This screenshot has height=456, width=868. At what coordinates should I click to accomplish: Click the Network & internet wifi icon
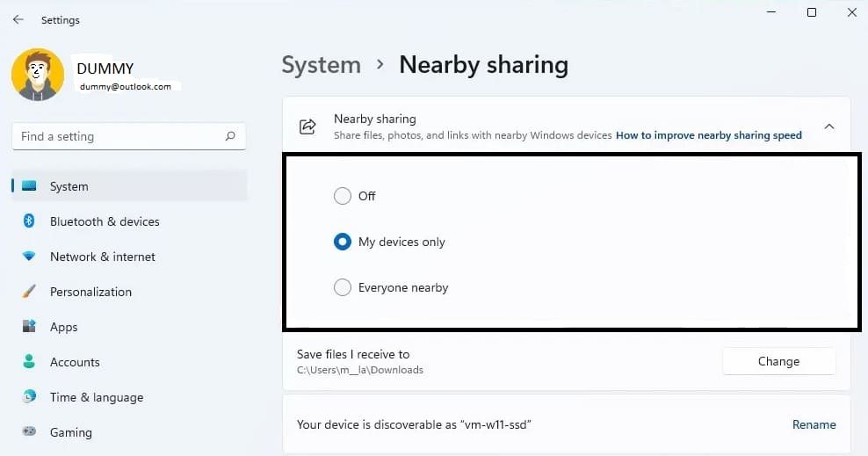click(29, 257)
